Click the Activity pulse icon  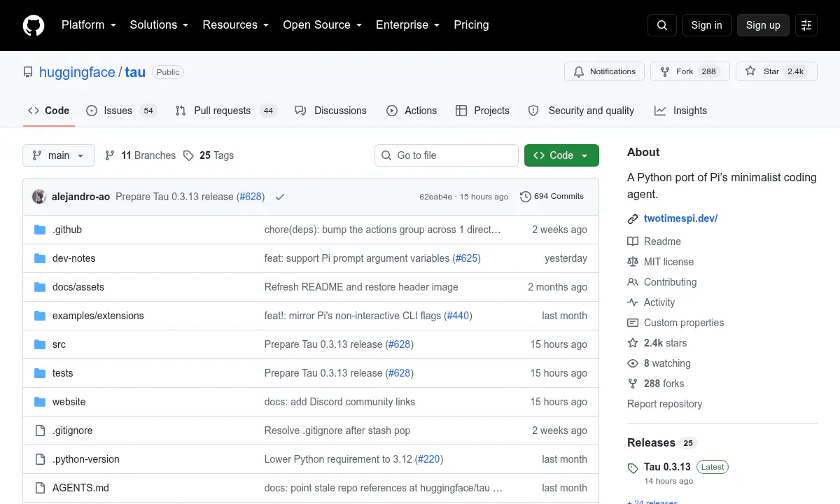(x=633, y=302)
